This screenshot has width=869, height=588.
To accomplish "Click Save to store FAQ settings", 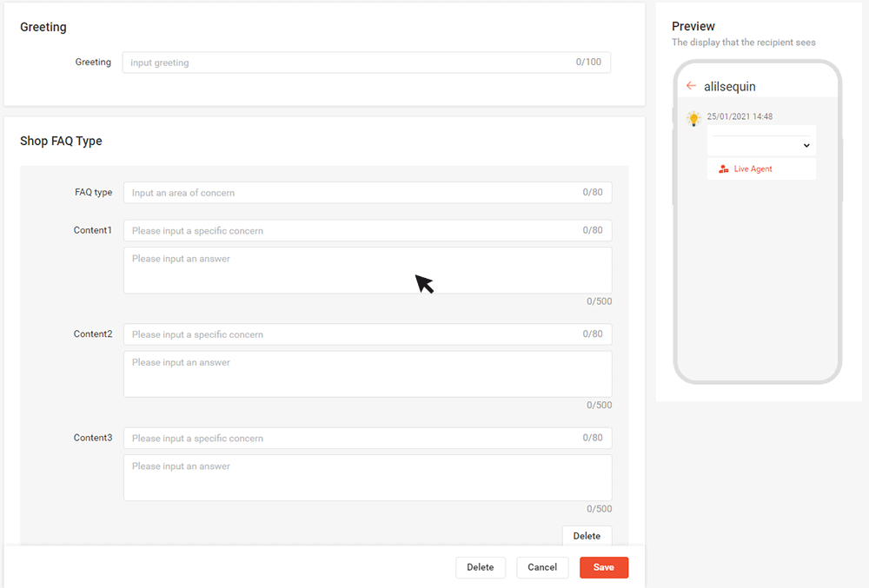I will (603, 567).
